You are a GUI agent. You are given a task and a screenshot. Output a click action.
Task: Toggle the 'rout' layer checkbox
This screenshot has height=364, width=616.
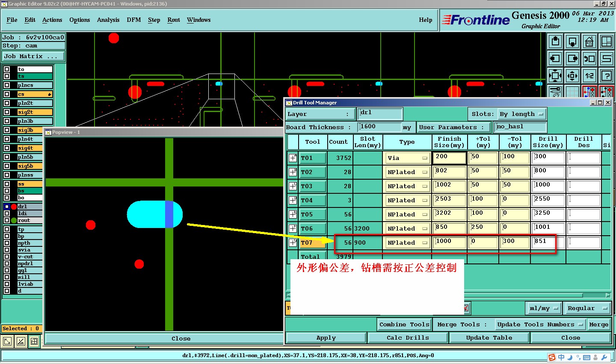7,220
